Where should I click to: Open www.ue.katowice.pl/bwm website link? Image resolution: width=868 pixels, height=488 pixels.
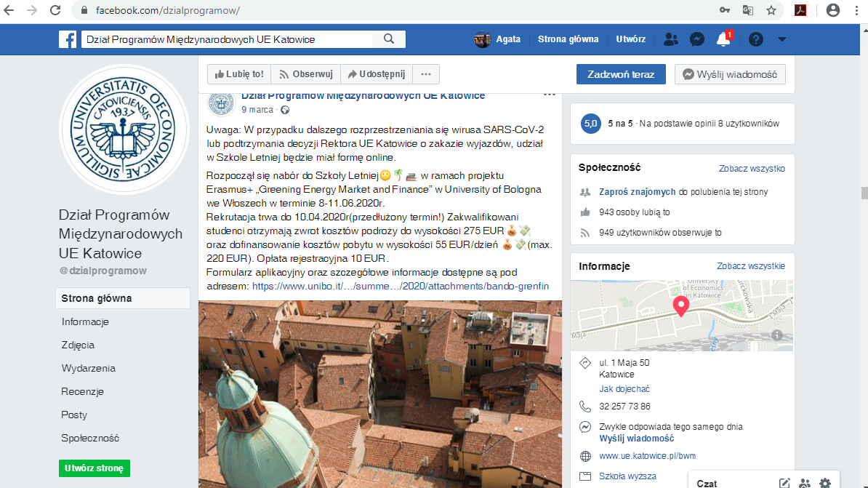[647, 456]
